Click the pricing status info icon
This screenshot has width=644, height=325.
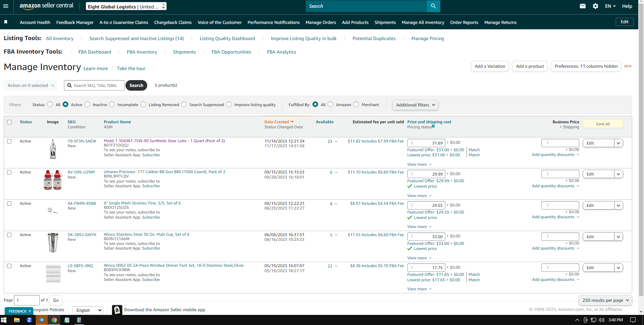(x=433, y=126)
